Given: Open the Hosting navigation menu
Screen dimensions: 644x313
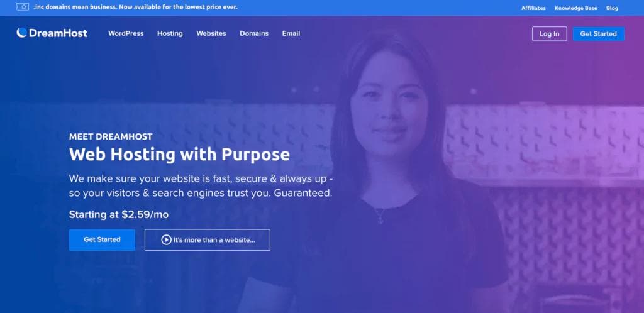Looking at the screenshot, I should pos(170,34).
